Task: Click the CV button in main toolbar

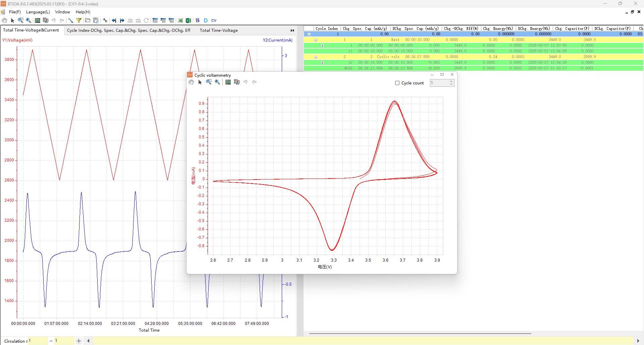Action: (214, 20)
